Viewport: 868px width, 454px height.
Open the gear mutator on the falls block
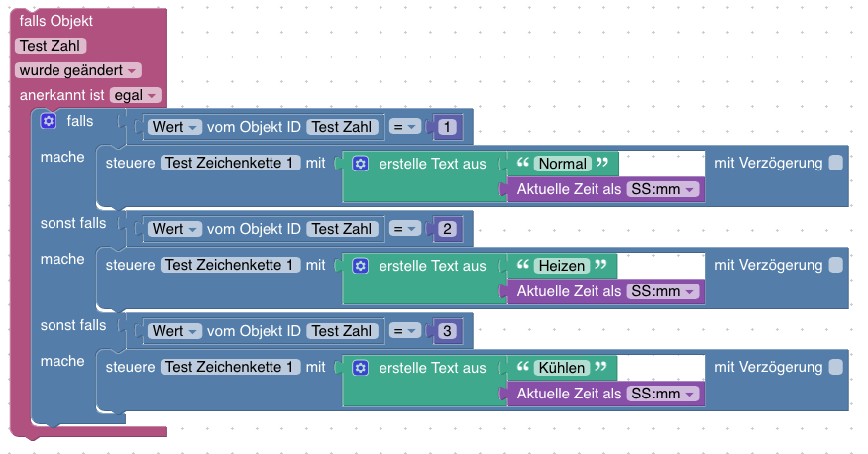49,121
